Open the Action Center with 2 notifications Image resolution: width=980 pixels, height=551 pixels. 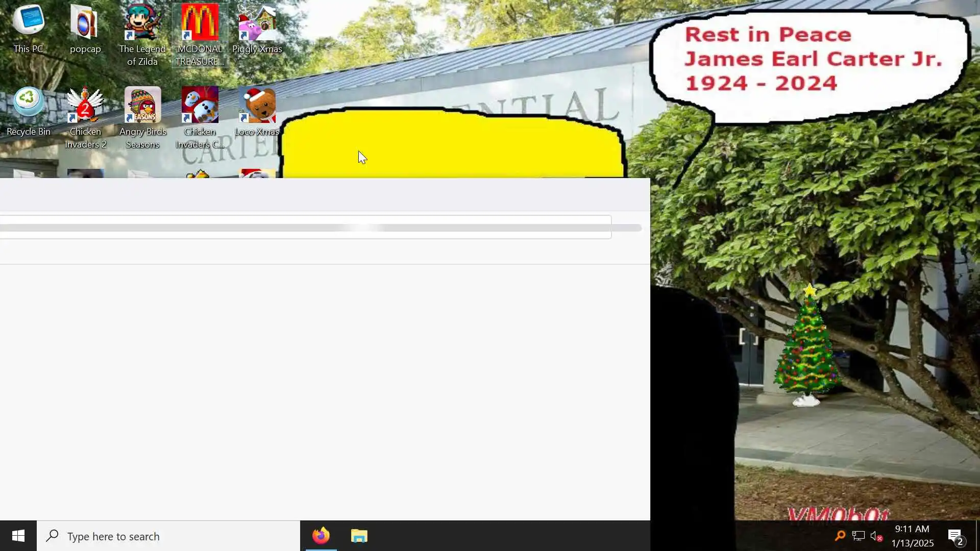955,536
